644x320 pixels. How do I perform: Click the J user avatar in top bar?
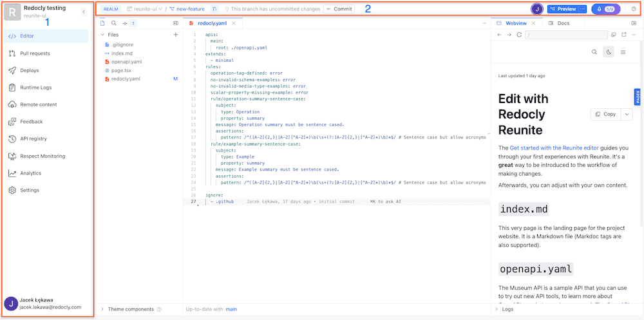[x=537, y=9]
